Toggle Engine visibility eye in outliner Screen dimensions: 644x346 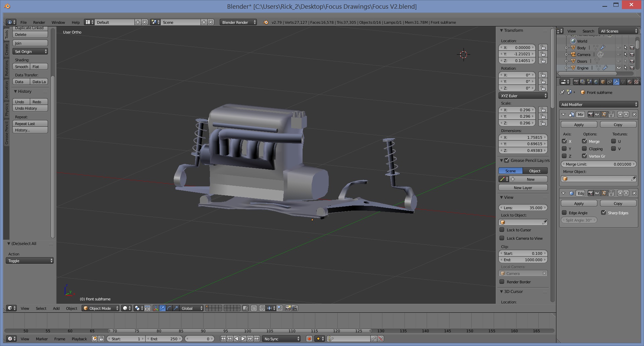619,68
